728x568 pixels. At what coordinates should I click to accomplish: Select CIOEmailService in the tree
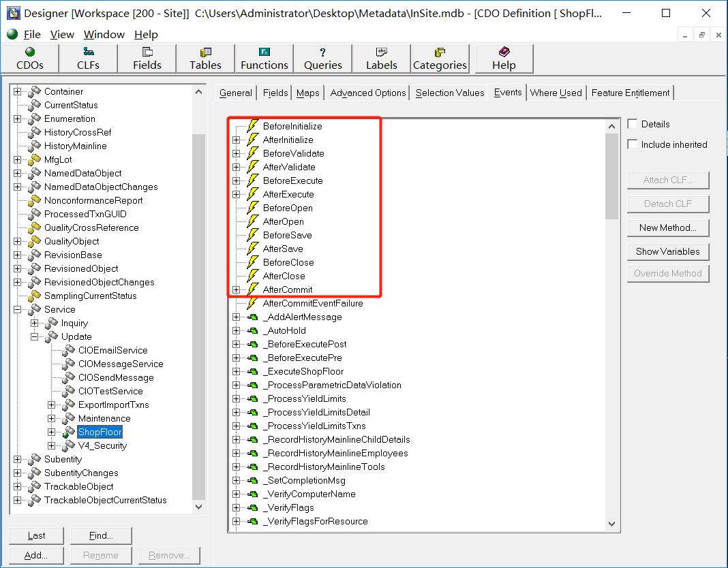[x=112, y=350]
